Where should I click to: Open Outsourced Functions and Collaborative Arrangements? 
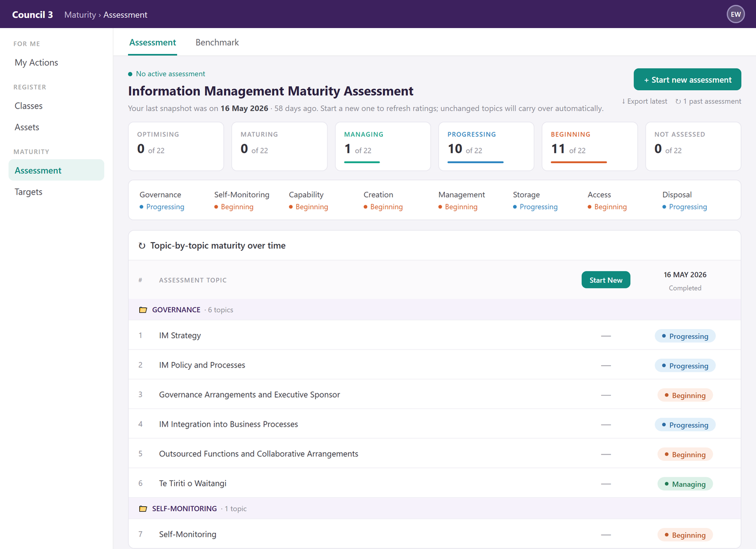(x=435, y=454)
